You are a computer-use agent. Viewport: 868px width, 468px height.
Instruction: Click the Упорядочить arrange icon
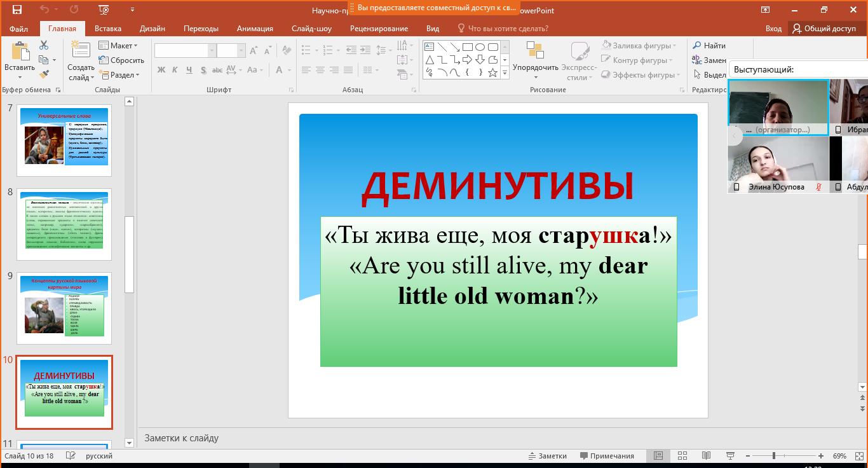pos(535,50)
